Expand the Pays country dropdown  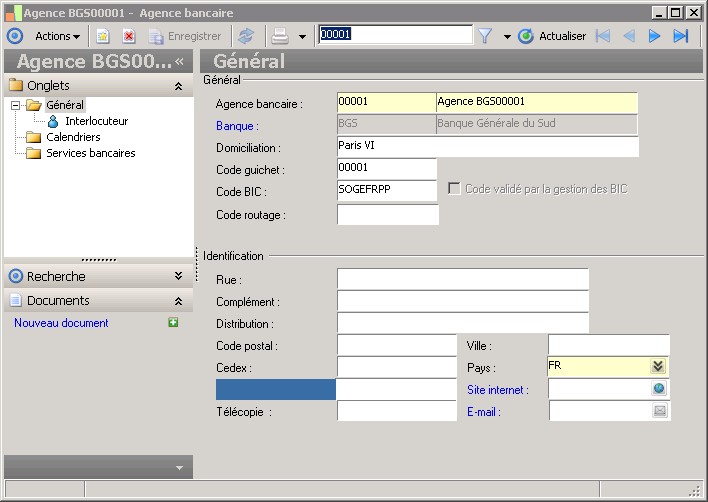coord(658,367)
